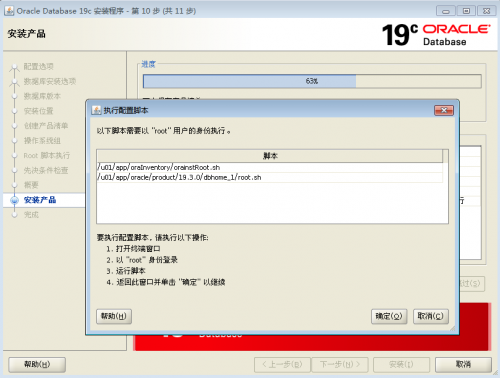Open help with 帮助(H) in the script dialog
Viewport: 500px width, 378px height.
(x=114, y=316)
